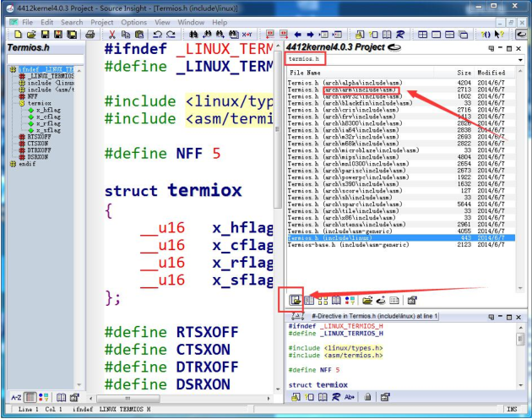
Task: Click the lock context icon in Context window
Action: 367,397
